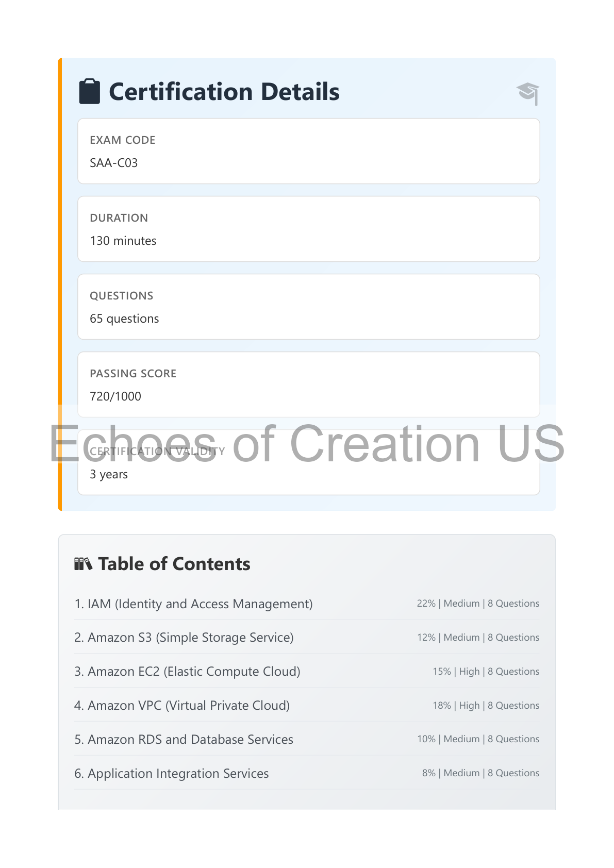The height and width of the screenshot is (868, 614).
Task: Click the 22% Medium 8 Questions label
Action: (478, 604)
